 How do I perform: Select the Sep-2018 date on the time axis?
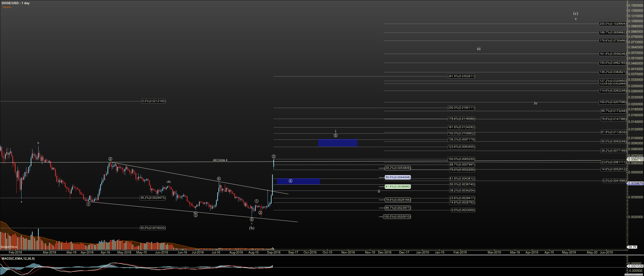click(274, 252)
